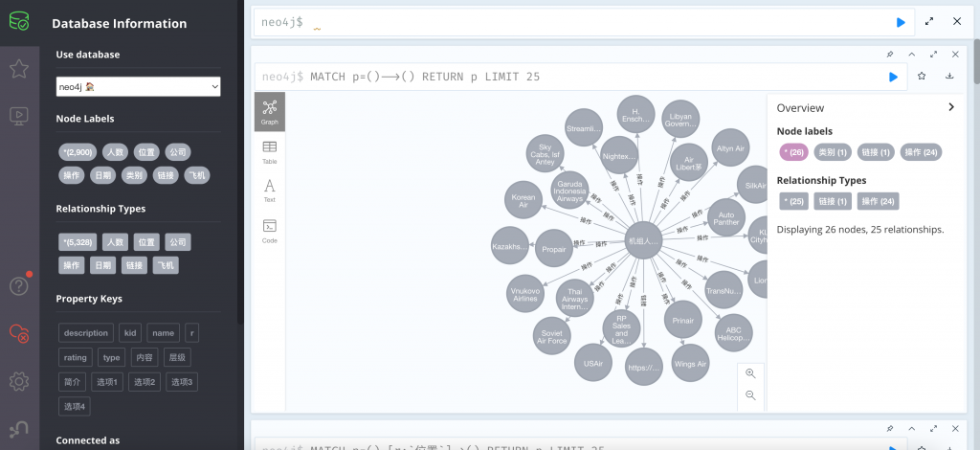Click the type property key
This screenshot has height=450, width=980.
[111, 357]
